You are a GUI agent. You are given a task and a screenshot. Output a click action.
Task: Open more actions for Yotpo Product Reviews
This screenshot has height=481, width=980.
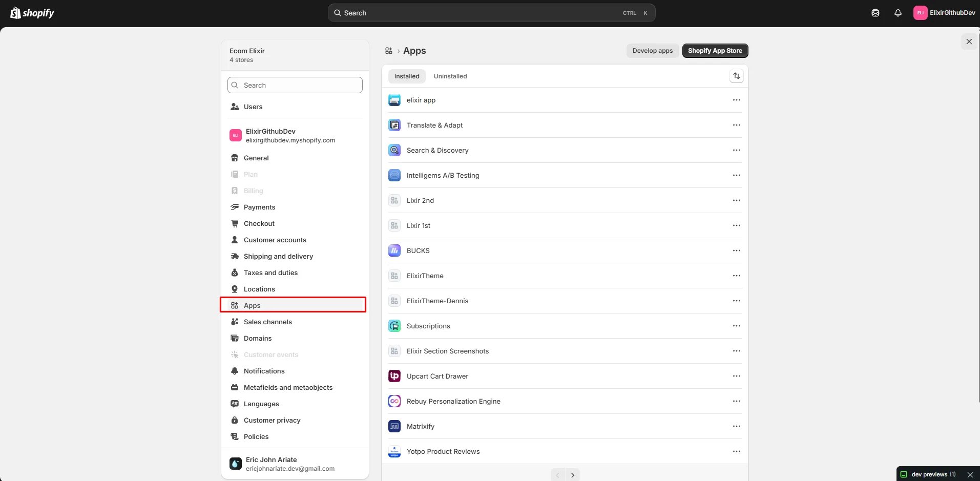tap(737, 451)
